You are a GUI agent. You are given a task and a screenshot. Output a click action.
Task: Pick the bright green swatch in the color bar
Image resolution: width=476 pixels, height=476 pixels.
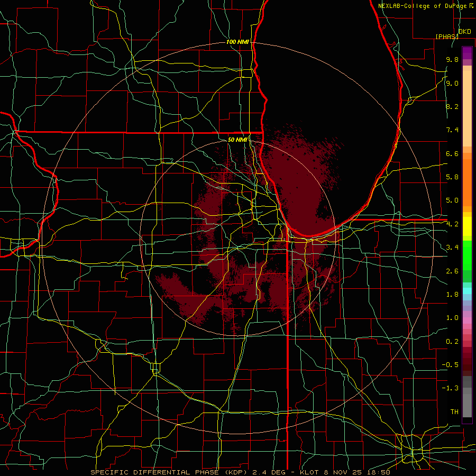coord(467,255)
